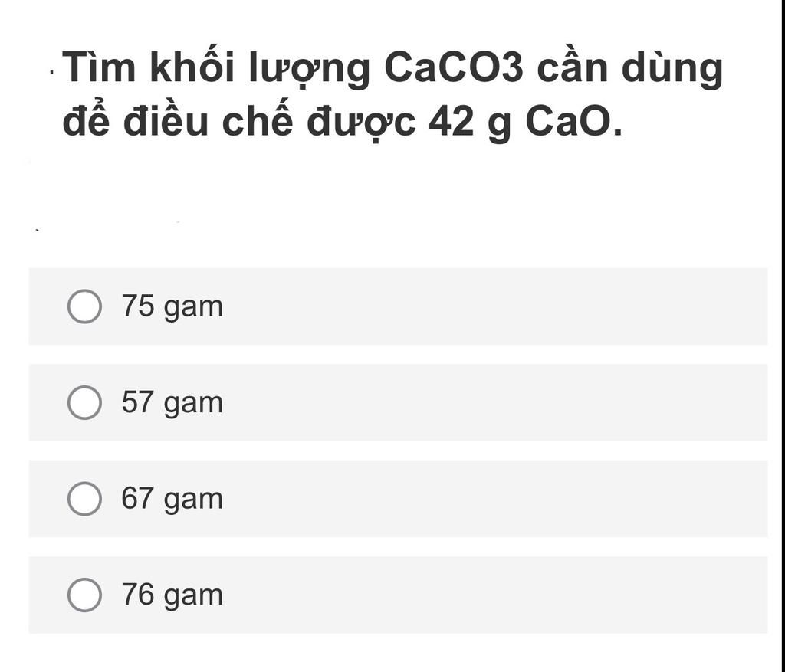The height and width of the screenshot is (672, 785).
Task: Click the '75 gam' answer label text
Action: [x=172, y=306]
